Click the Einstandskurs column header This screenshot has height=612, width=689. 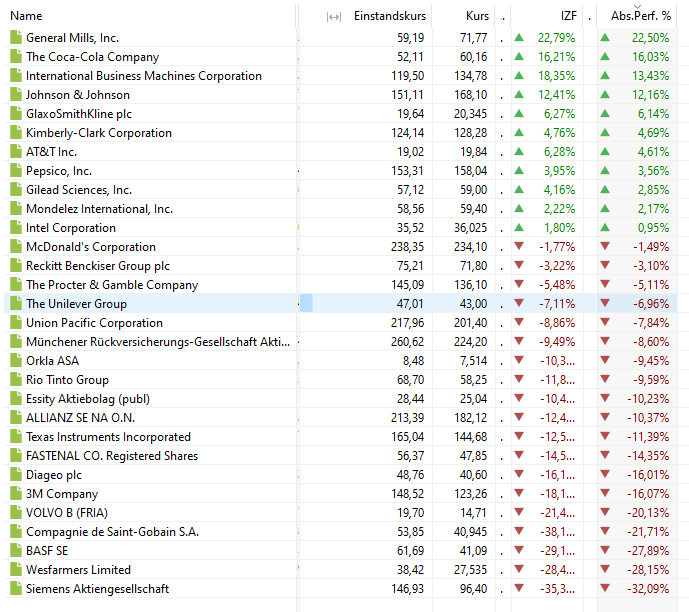tap(390, 16)
